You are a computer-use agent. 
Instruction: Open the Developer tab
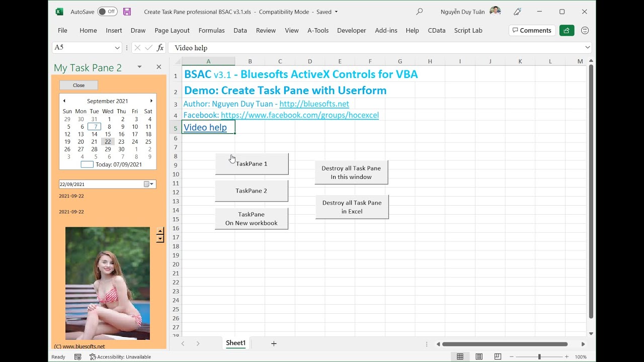tap(351, 30)
